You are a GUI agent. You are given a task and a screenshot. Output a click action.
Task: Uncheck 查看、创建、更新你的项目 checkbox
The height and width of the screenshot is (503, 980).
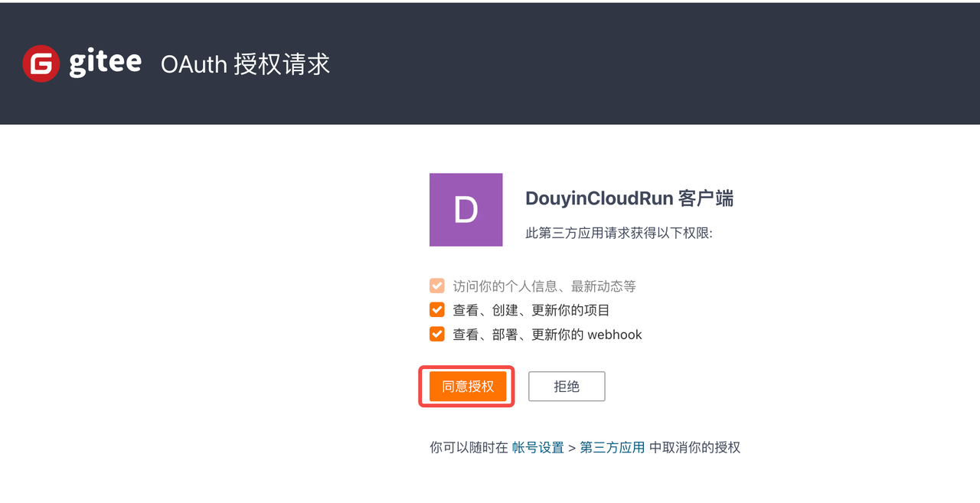point(437,310)
